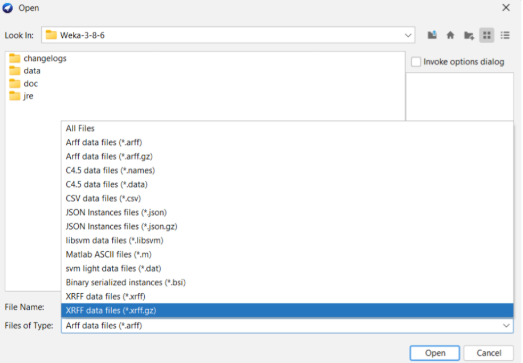Click the changelogs folder name

pos(45,58)
